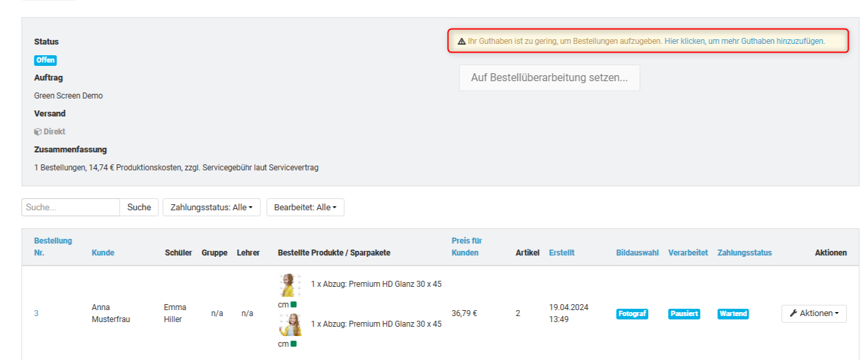Sort table by Bestellung Nr. column
This screenshot has width=868, height=360.
(x=53, y=247)
